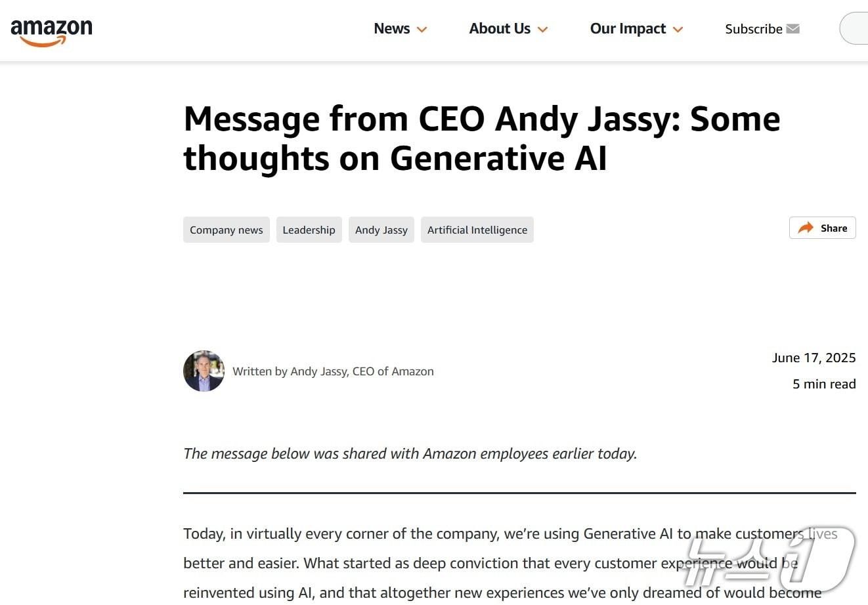This screenshot has width=868, height=605.
Task: Expand the Our Impact dropdown chevron
Action: point(678,30)
